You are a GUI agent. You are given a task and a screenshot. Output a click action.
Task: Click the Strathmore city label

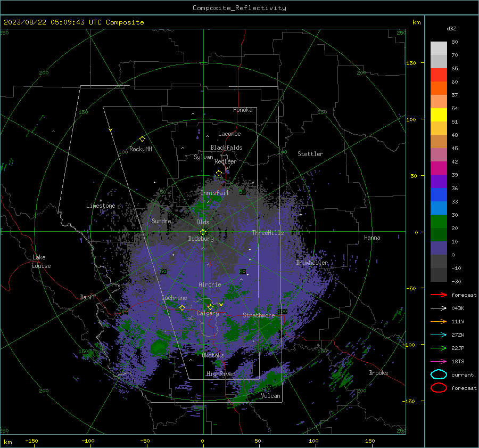click(x=259, y=315)
